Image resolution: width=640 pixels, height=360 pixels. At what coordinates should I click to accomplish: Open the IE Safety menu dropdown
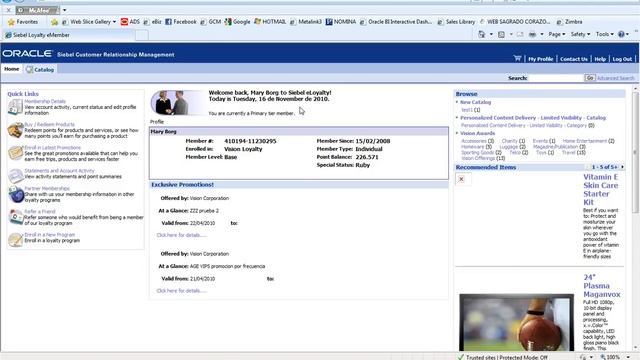pyautogui.click(x=580, y=35)
